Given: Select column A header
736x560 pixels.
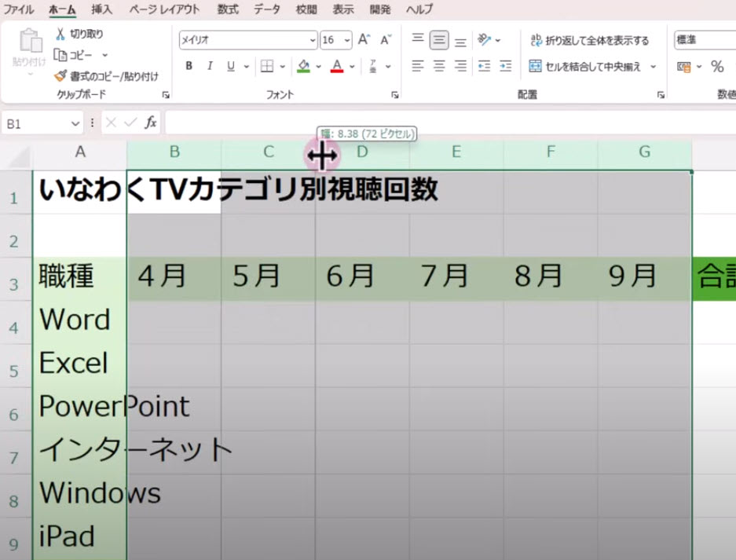Looking at the screenshot, I should [x=80, y=152].
